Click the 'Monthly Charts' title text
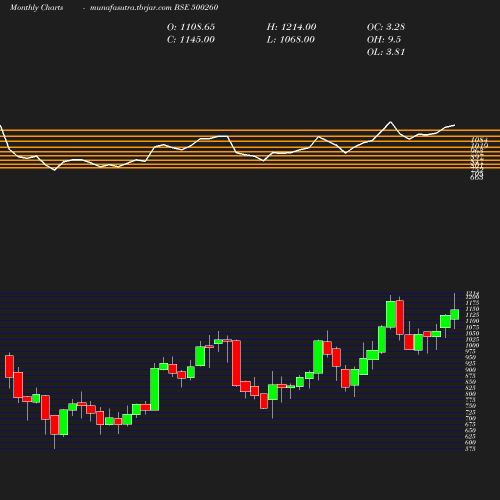Viewport: 500px width, 500px height. 37,7
